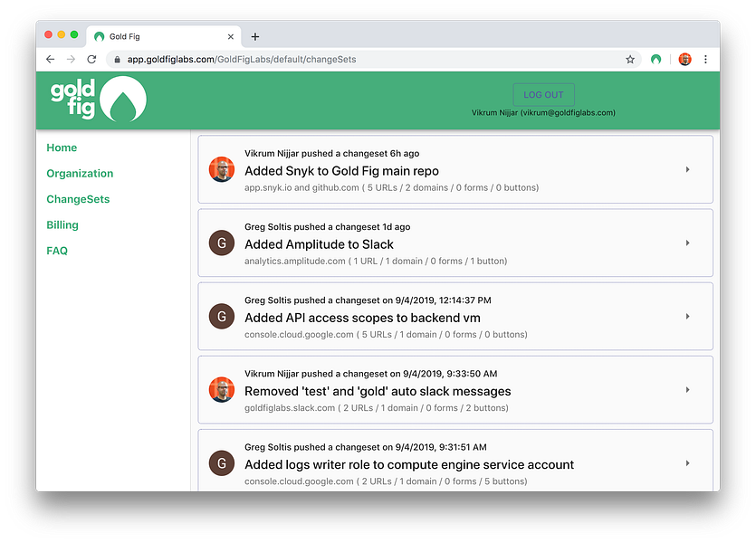Open Chrome's three-dot menu
Image resolution: width=756 pixels, height=543 pixels.
(x=705, y=59)
